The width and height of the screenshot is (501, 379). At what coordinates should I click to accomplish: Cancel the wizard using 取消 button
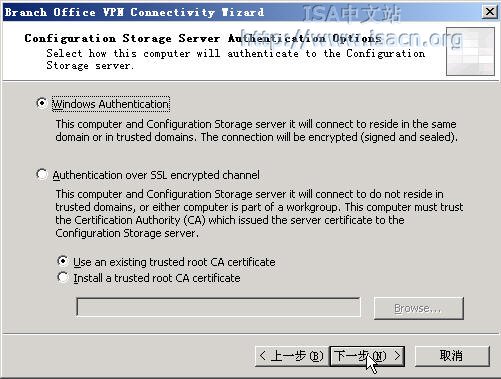pyautogui.click(x=452, y=356)
